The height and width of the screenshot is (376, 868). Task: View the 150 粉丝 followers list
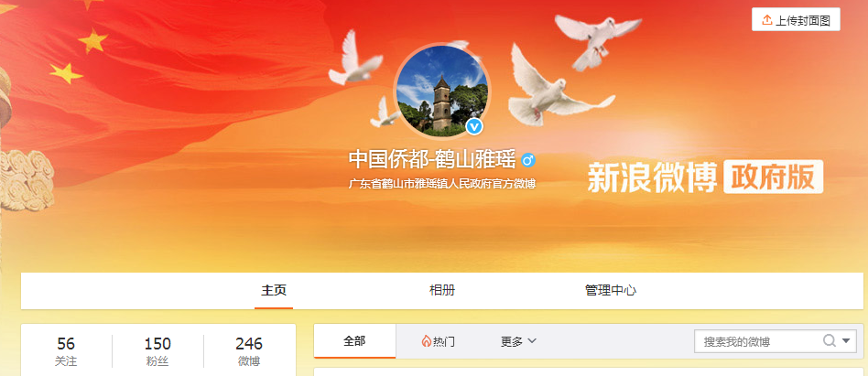157,351
